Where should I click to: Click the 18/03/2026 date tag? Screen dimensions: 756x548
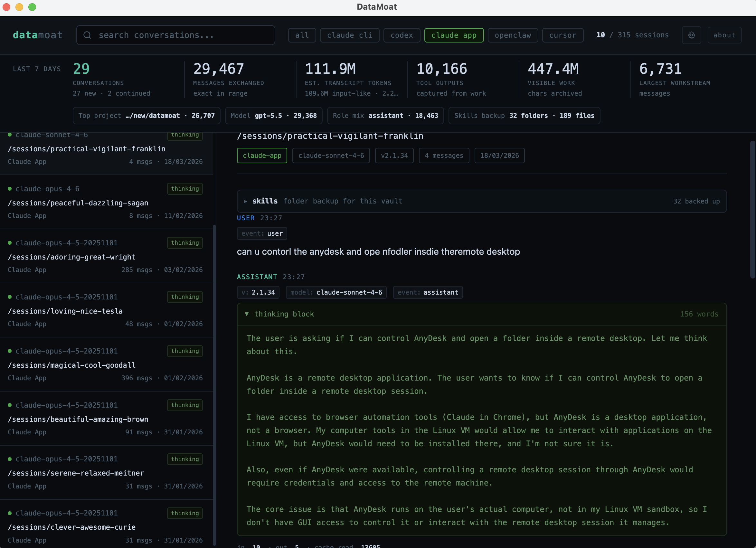[499, 155]
